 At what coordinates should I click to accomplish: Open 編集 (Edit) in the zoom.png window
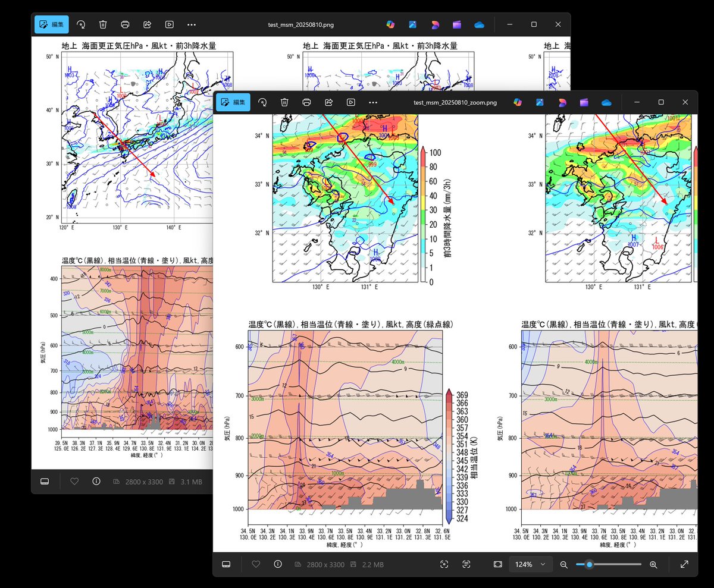233,102
